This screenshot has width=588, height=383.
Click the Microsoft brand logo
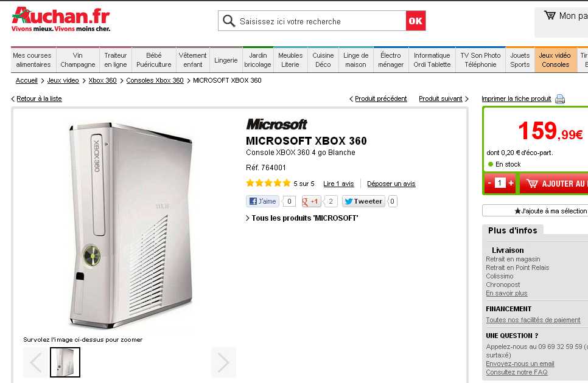277,124
